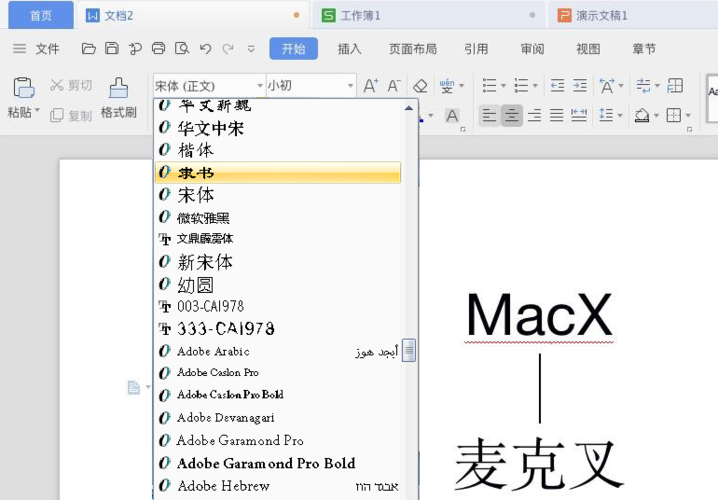Expand the quick access toolbar arrow
The width and height of the screenshot is (718, 500).
click(x=251, y=49)
